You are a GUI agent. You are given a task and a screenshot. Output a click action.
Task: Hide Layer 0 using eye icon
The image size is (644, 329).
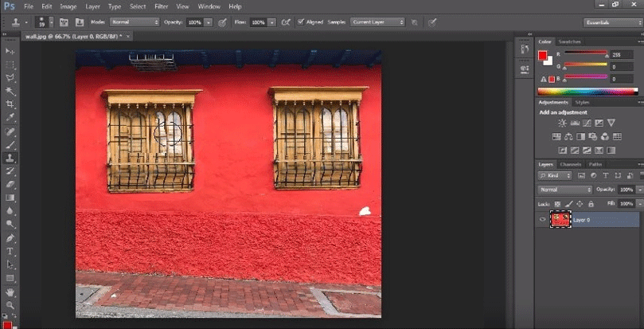point(543,219)
